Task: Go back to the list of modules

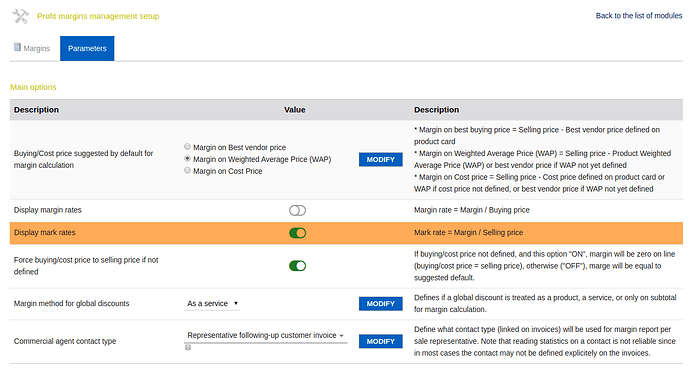Action: [x=639, y=16]
